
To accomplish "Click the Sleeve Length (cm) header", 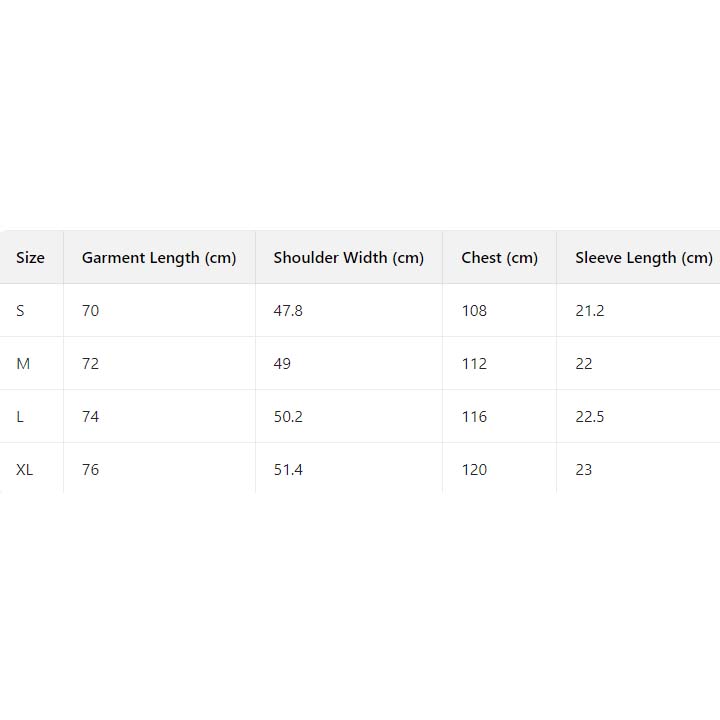I will point(643,258).
